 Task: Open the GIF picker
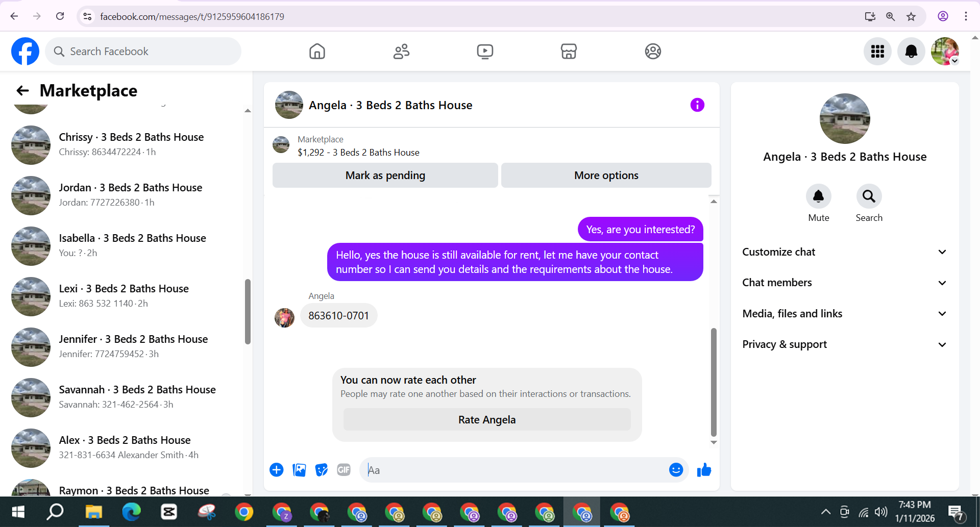[344, 470]
